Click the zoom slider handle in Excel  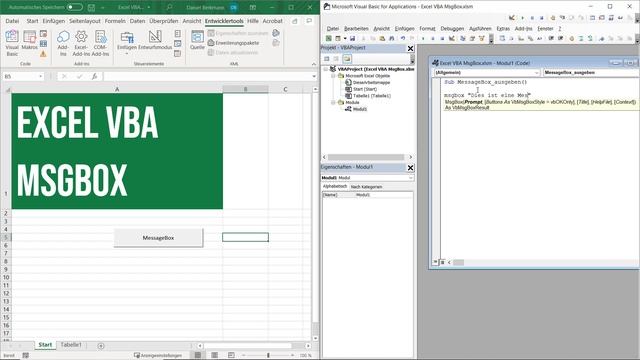pos(268,356)
